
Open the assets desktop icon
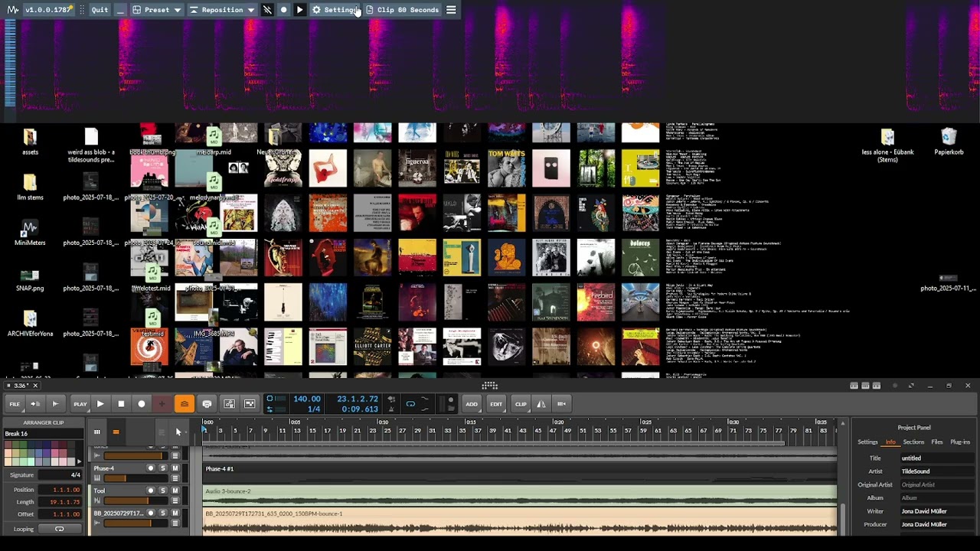coord(30,142)
